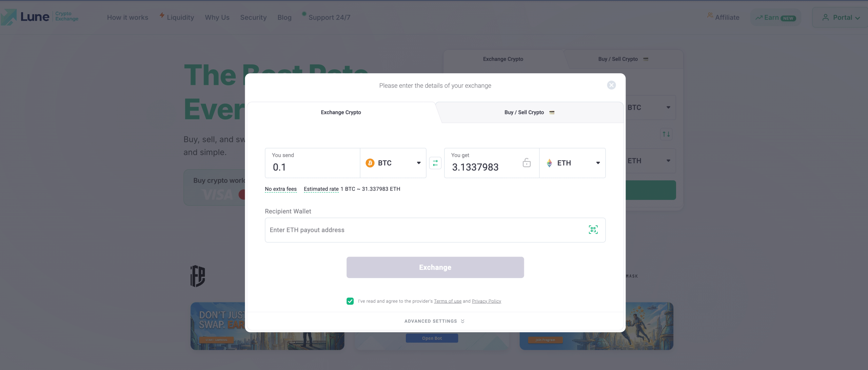868x370 pixels.
Task: Select the Exchange Crypto tab in the dialog
Action: pyautogui.click(x=341, y=112)
